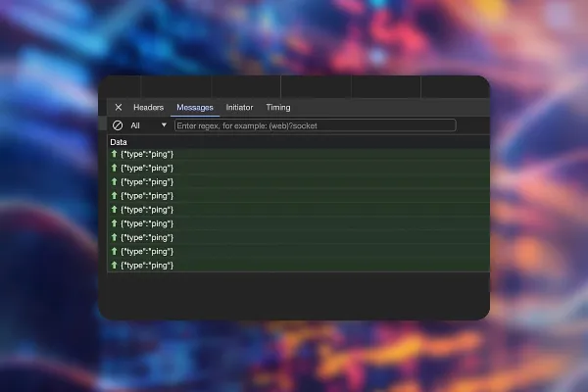Focus the regex filter input field

point(315,125)
